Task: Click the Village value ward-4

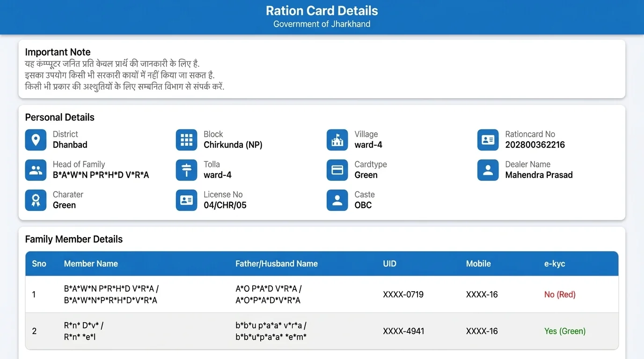Action: [x=368, y=145]
